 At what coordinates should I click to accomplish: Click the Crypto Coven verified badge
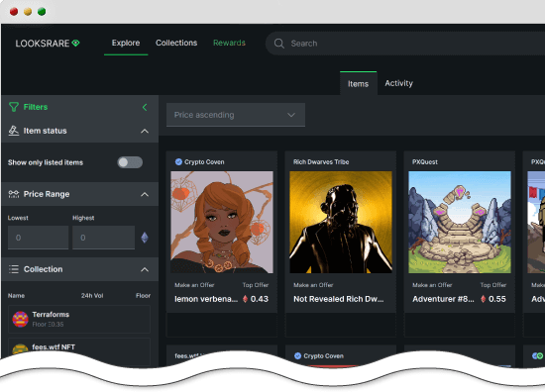(x=178, y=161)
